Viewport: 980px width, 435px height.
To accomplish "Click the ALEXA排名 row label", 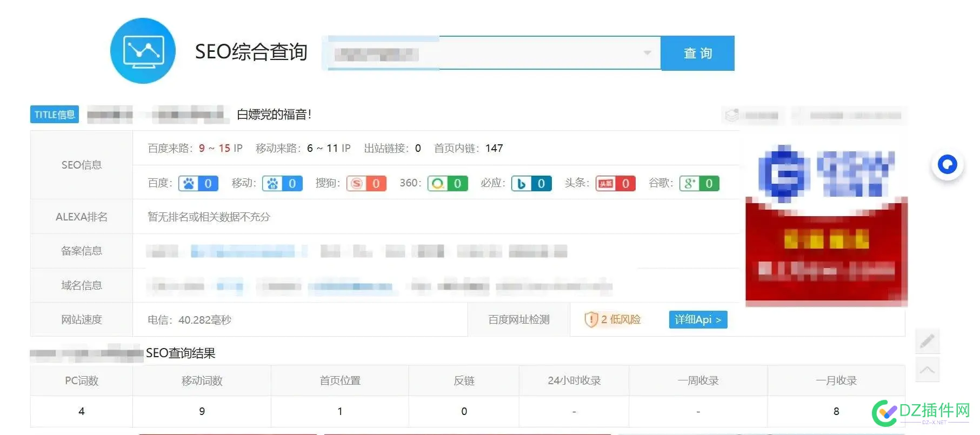I will pos(82,217).
